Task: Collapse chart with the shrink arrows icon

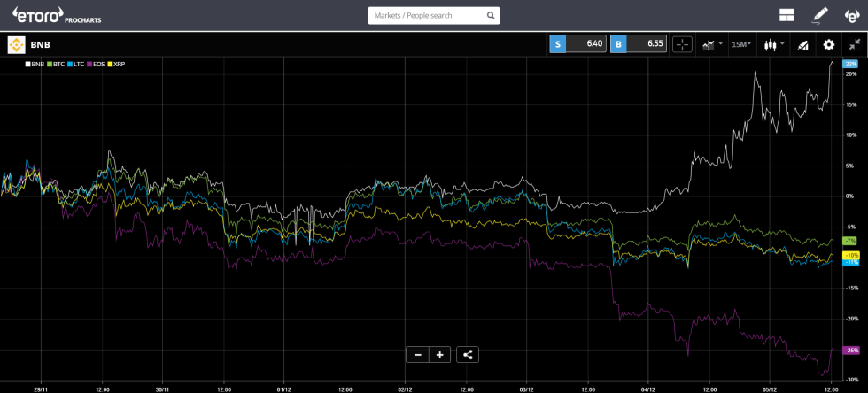Action: coord(854,44)
